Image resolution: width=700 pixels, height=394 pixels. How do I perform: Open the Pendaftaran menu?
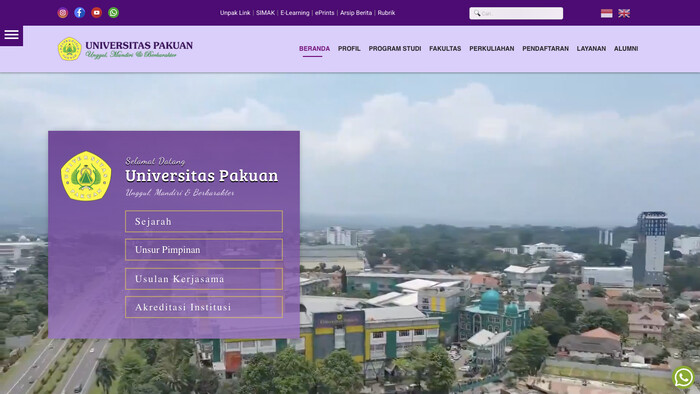click(x=546, y=49)
